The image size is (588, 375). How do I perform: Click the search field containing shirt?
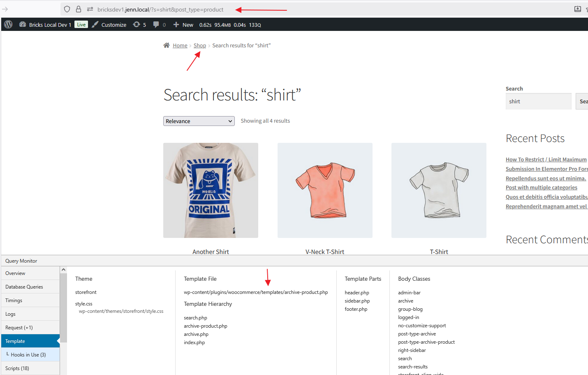click(x=538, y=101)
